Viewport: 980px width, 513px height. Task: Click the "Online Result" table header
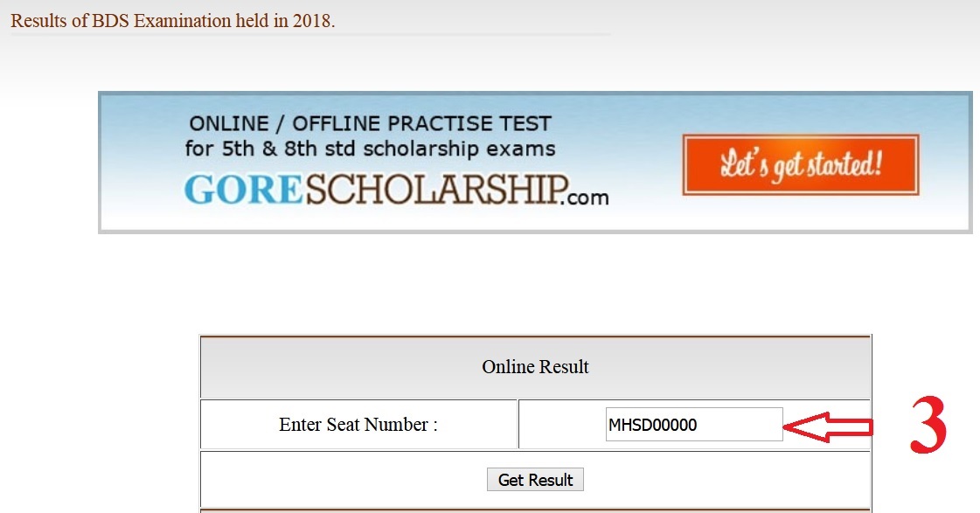535,367
